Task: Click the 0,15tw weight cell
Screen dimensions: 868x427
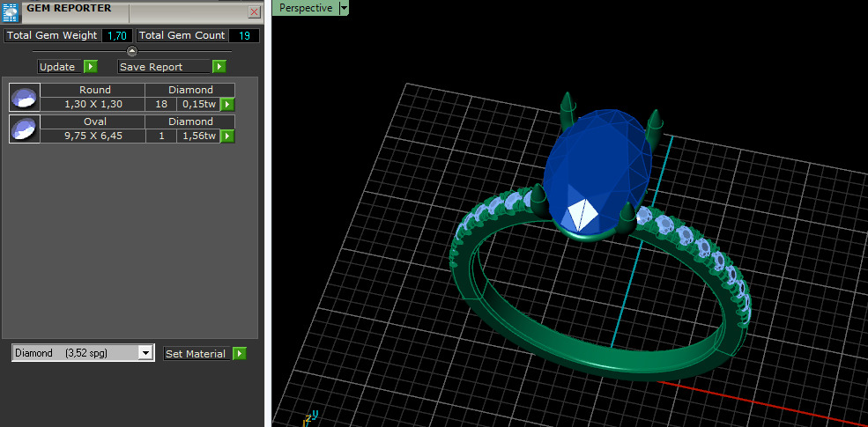Action: [x=199, y=105]
